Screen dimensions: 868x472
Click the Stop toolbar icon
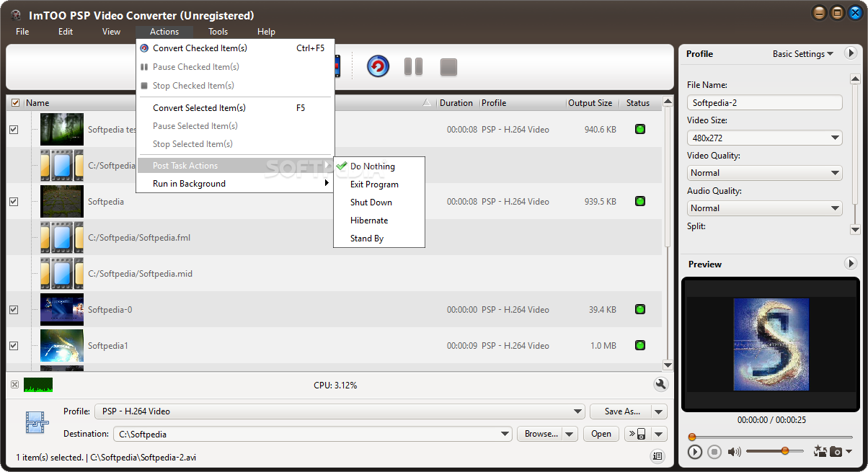[448, 67]
